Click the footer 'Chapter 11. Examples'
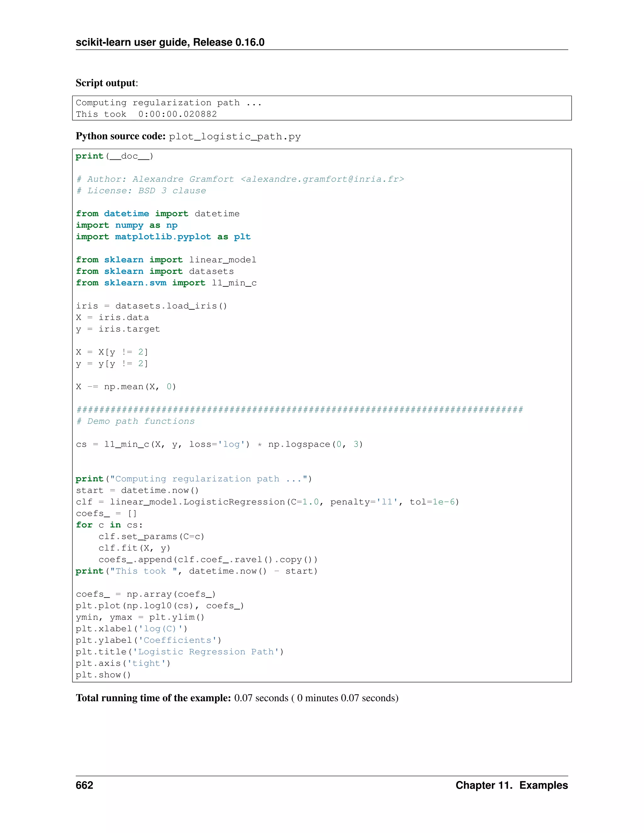Image resolution: width=644 pixels, height=833 pixels. [512, 785]
